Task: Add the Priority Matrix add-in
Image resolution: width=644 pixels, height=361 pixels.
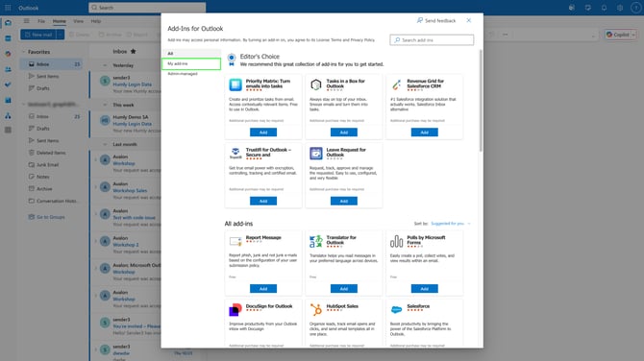Action: (x=263, y=132)
